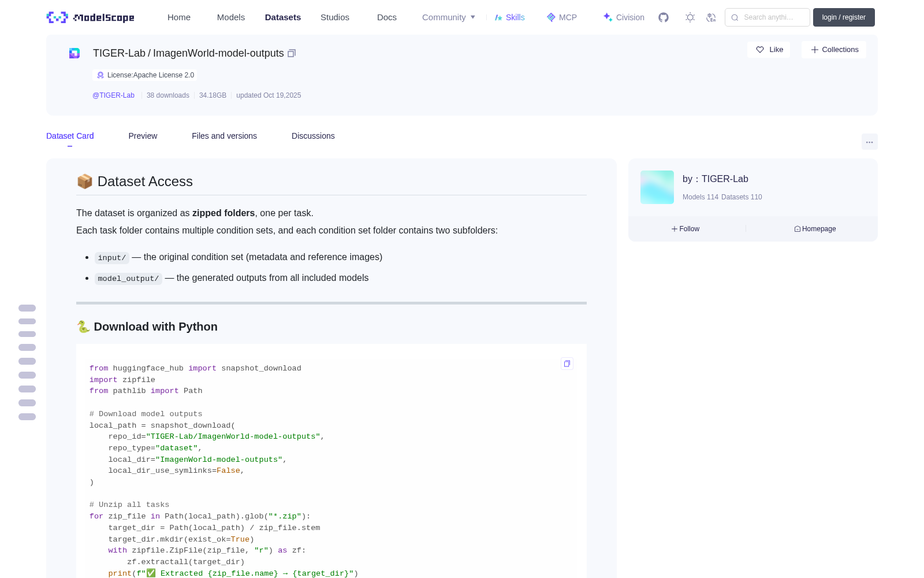Switch language with the translate icon
This screenshot has height=578, width=924.
[x=711, y=17]
